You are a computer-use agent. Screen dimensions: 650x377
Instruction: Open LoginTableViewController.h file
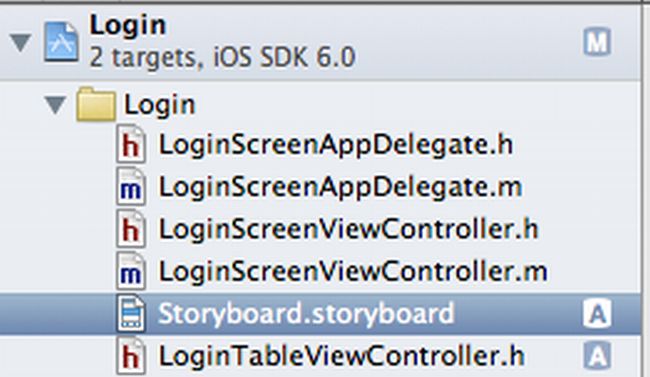coord(342,356)
